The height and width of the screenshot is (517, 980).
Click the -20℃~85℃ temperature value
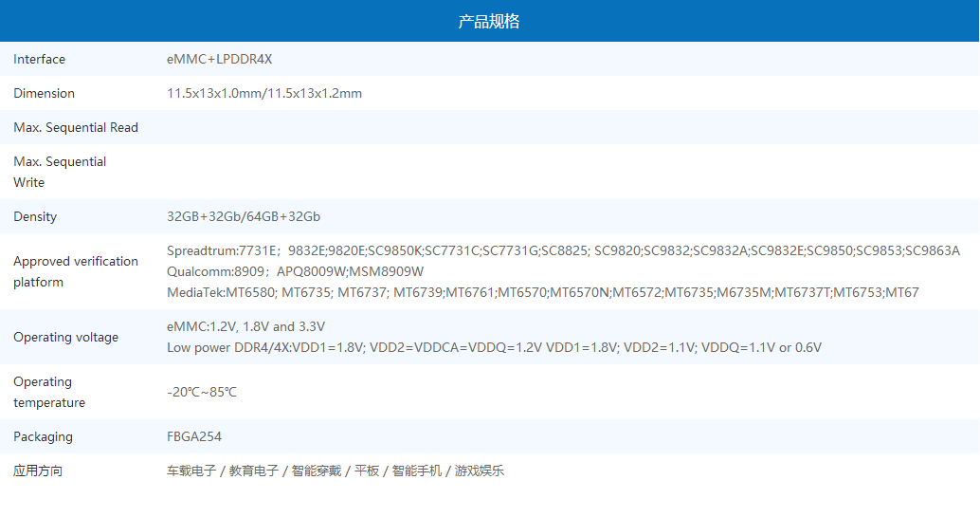pyautogui.click(x=202, y=393)
